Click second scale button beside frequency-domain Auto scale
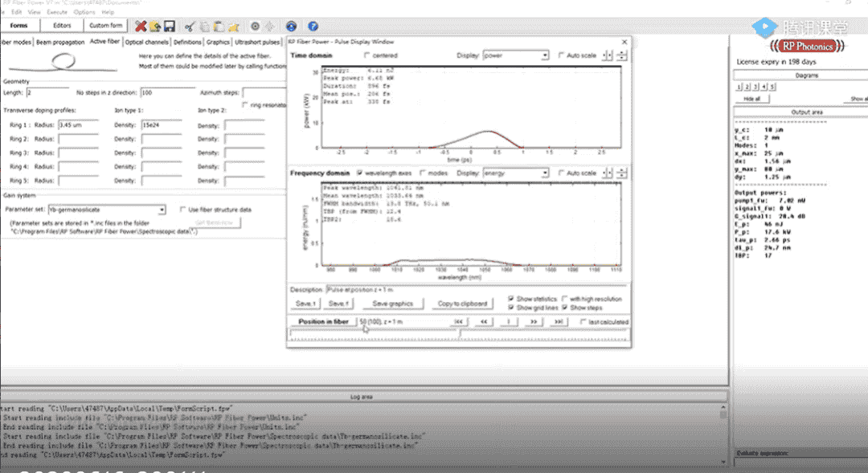 [x=621, y=173]
